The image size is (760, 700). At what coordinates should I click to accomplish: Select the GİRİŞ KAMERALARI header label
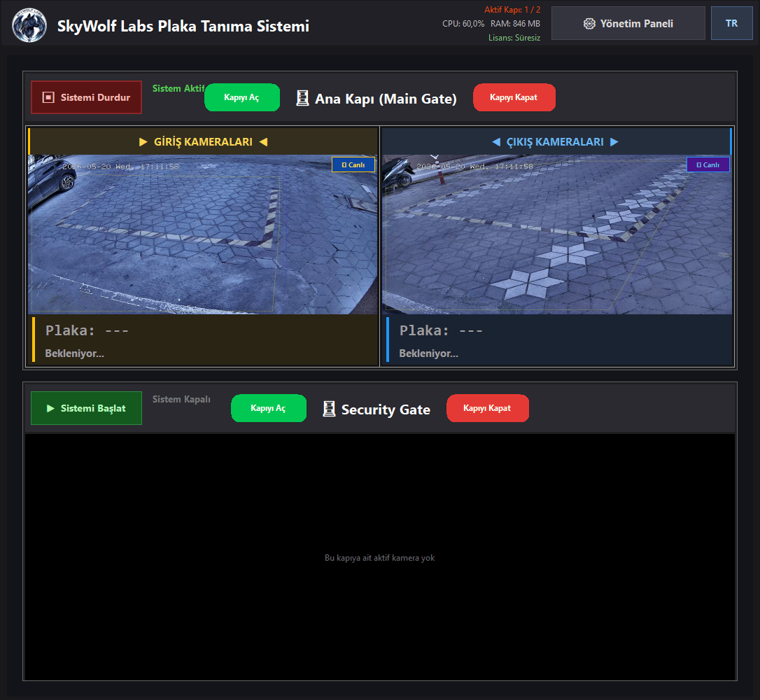pos(203,141)
